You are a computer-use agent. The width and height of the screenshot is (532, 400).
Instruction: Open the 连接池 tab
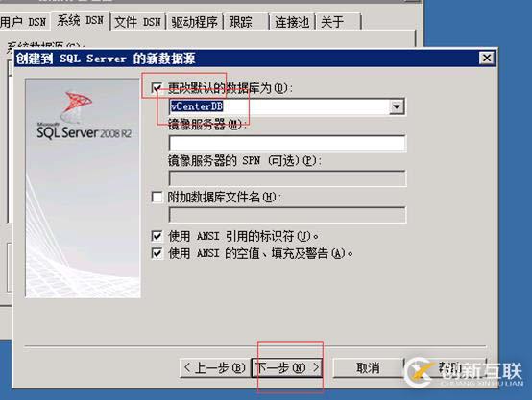[x=292, y=22]
